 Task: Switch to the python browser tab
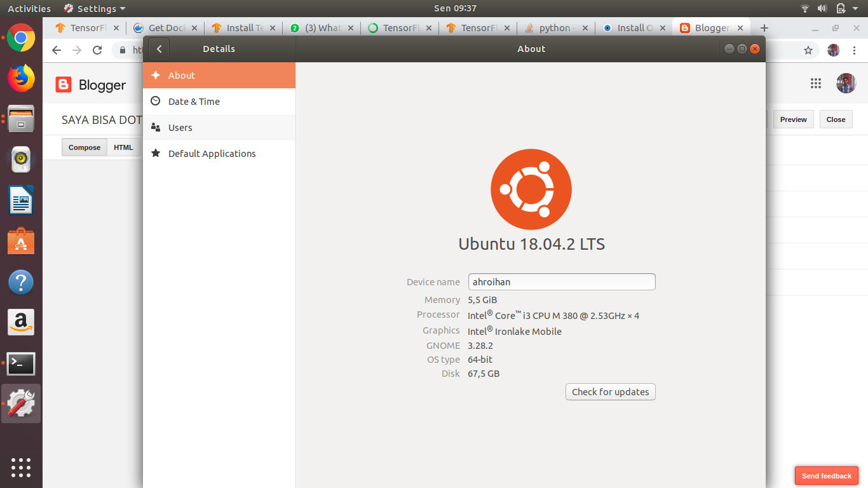point(555,27)
